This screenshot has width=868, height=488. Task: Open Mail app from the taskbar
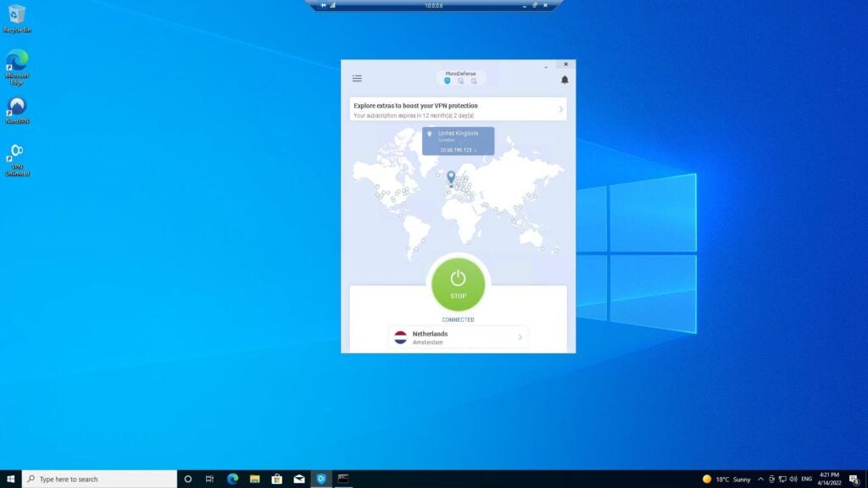pyautogui.click(x=299, y=480)
